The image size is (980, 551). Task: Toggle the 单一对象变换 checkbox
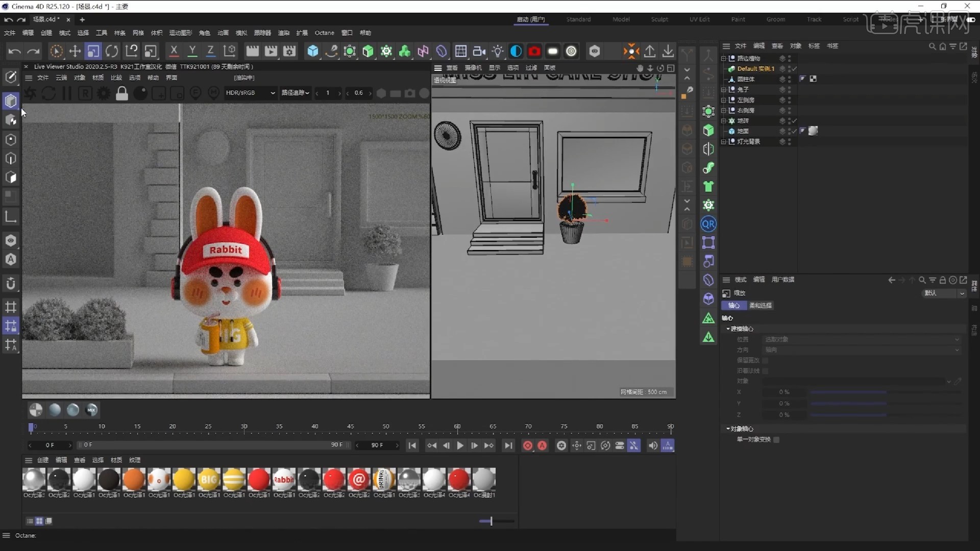[776, 439]
